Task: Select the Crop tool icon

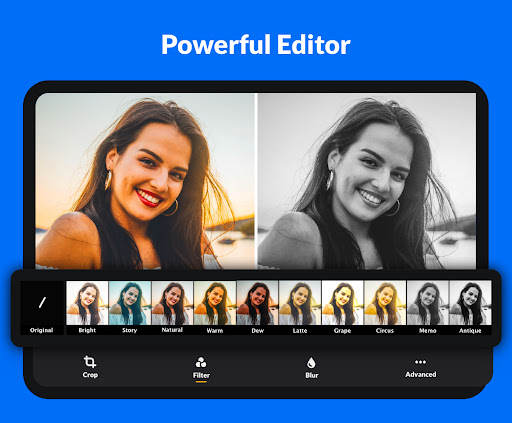Action: (90, 362)
